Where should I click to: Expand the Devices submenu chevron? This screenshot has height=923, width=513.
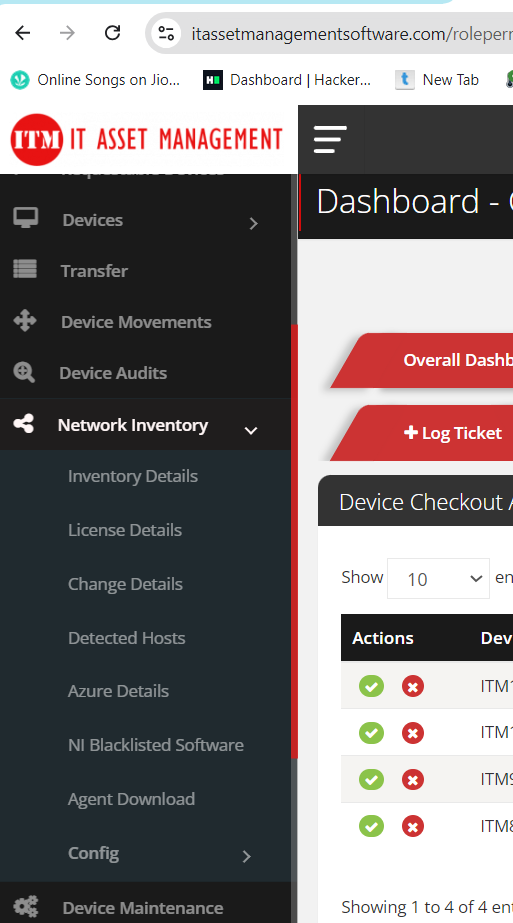253,223
